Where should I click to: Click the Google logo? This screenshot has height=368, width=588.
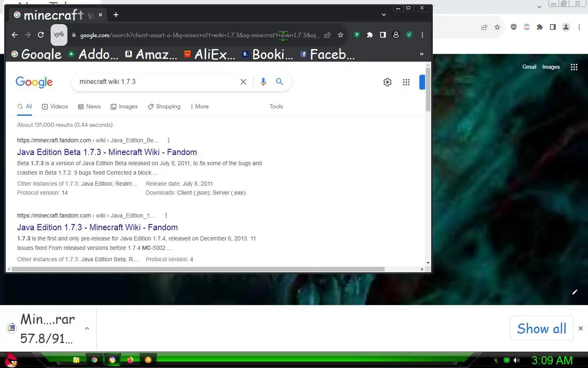34,82
